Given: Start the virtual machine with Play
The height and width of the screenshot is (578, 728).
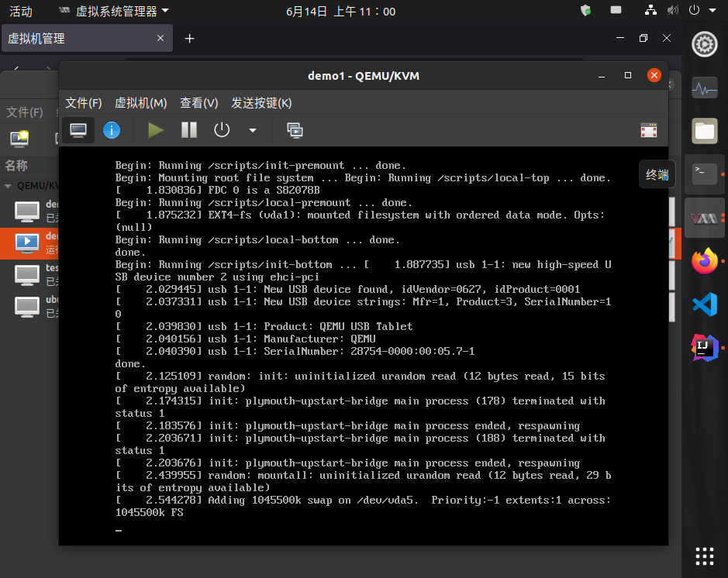Looking at the screenshot, I should coord(155,130).
